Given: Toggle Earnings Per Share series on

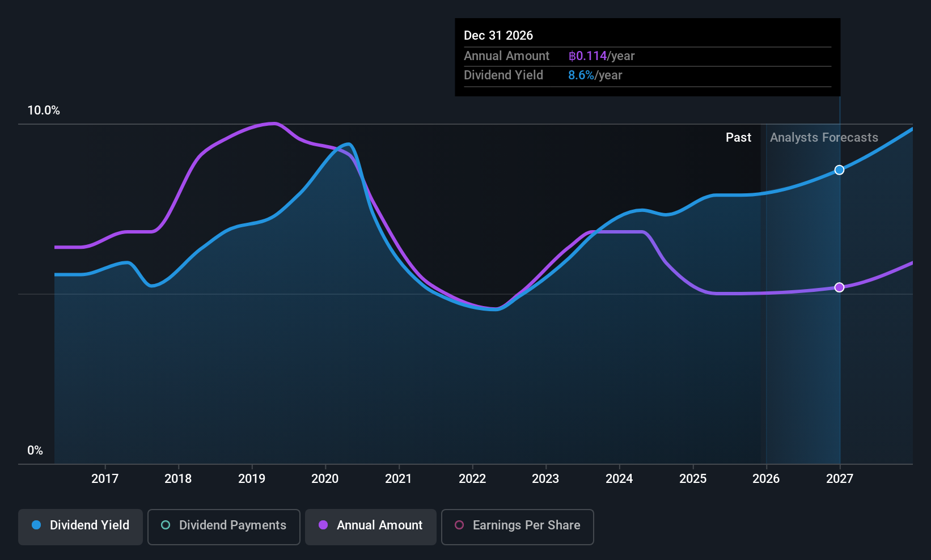Looking at the screenshot, I should coord(517,525).
